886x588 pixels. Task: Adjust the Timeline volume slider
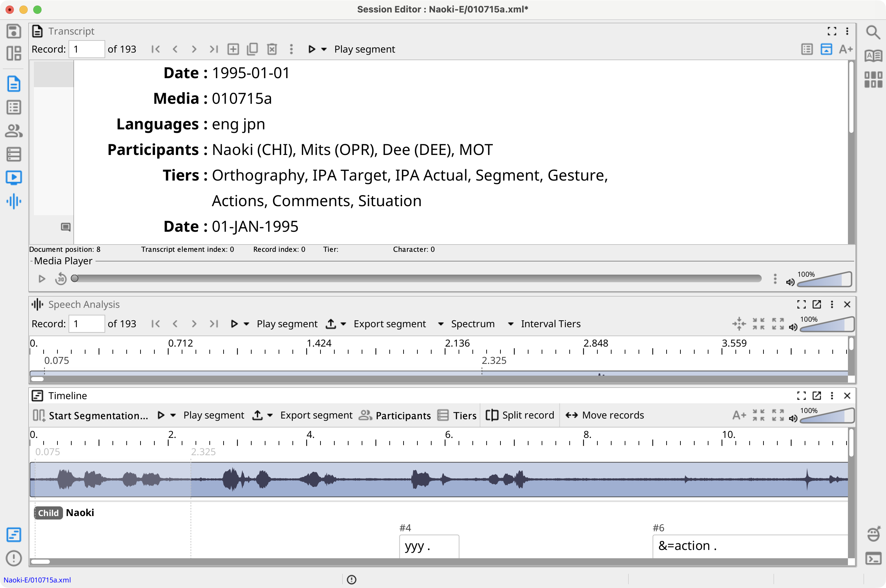tap(828, 416)
